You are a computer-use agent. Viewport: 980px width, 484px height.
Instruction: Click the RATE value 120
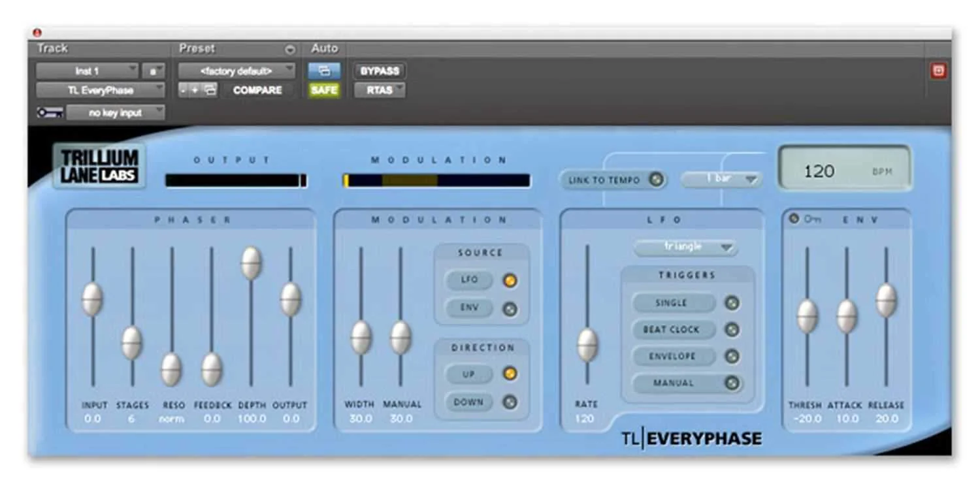(585, 419)
